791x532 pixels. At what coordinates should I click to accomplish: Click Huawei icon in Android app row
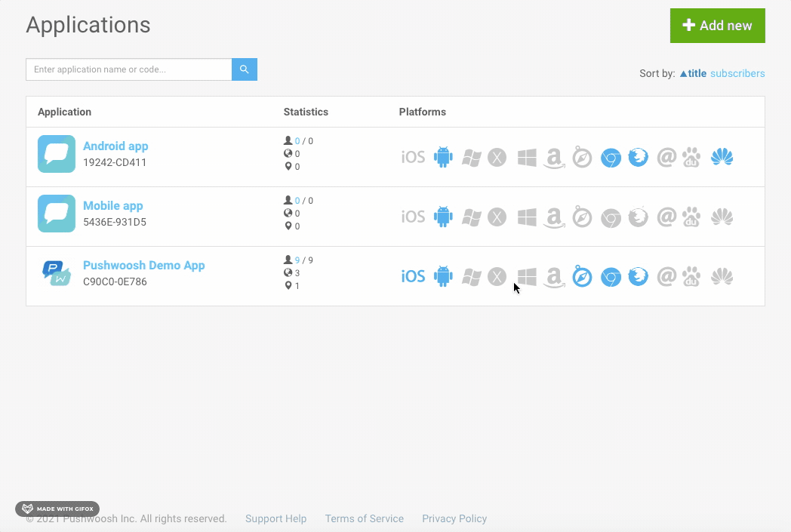point(722,158)
